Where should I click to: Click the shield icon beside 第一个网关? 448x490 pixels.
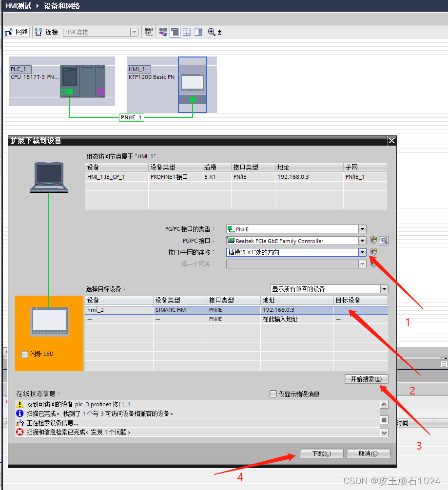tap(372, 264)
